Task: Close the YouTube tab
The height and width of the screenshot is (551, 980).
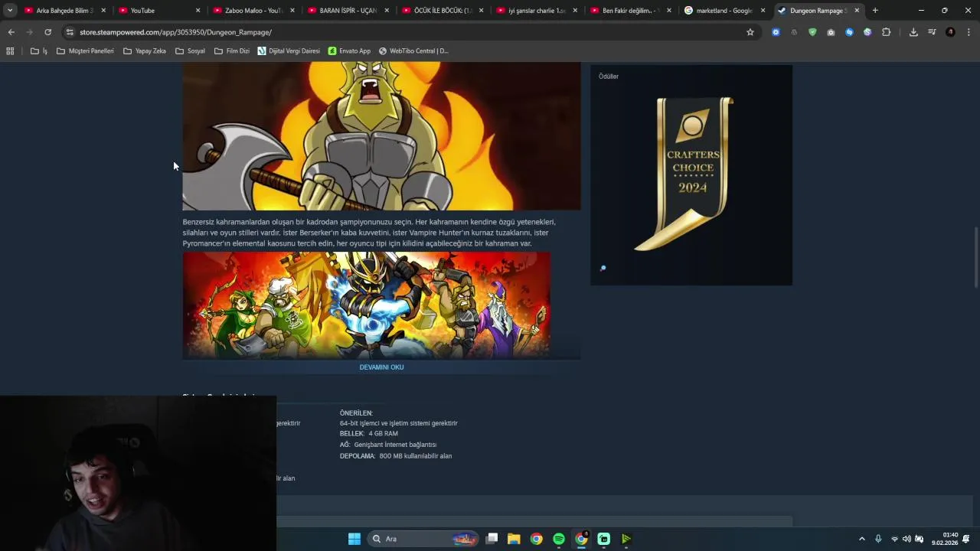Action: (x=198, y=10)
